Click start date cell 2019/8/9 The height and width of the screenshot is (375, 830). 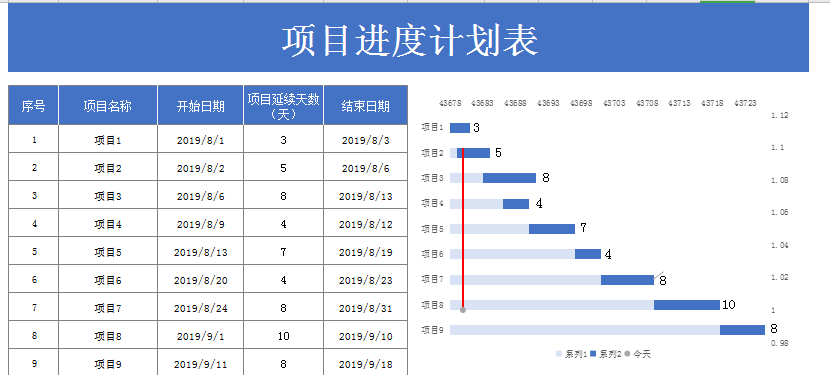pos(201,224)
